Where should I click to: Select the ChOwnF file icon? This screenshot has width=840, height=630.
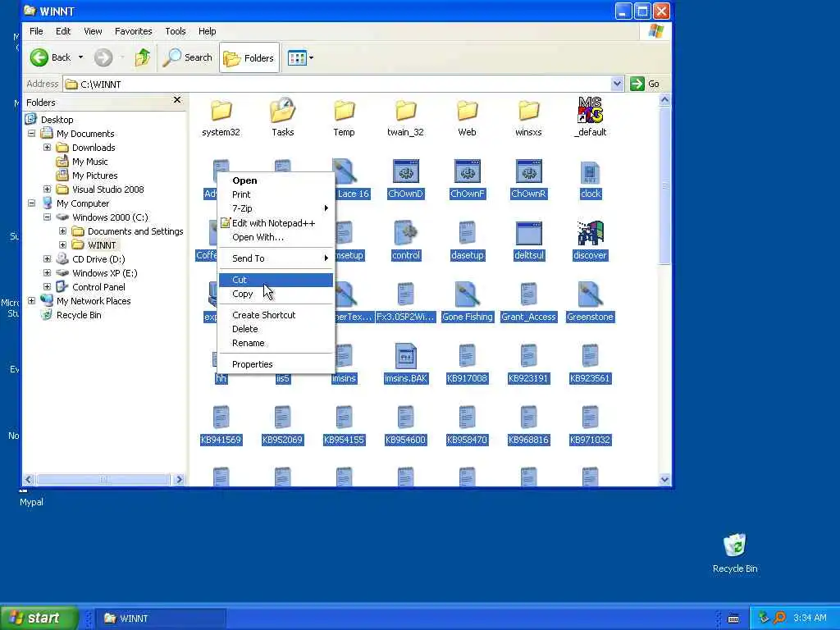(x=467, y=172)
